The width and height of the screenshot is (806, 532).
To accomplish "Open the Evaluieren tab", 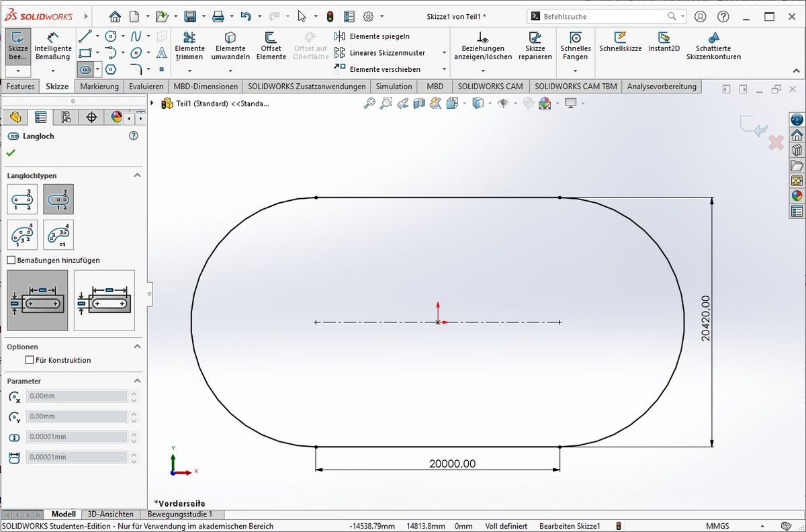I will 146,86.
